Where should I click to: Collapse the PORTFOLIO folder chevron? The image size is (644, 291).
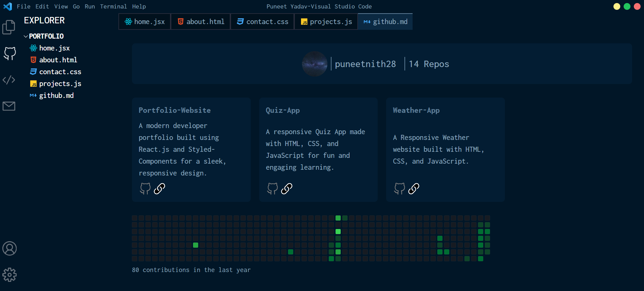pyautogui.click(x=26, y=36)
